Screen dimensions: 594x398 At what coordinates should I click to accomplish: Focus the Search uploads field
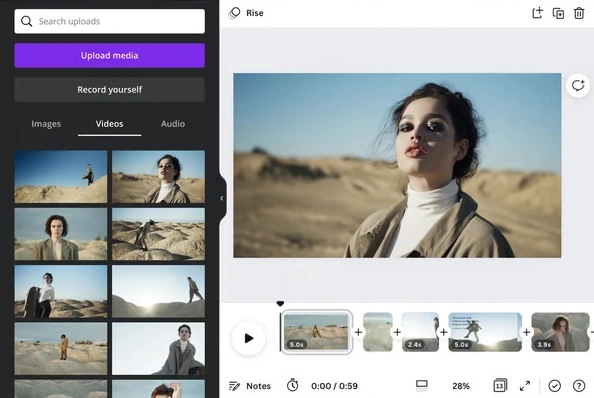(x=109, y=21)
